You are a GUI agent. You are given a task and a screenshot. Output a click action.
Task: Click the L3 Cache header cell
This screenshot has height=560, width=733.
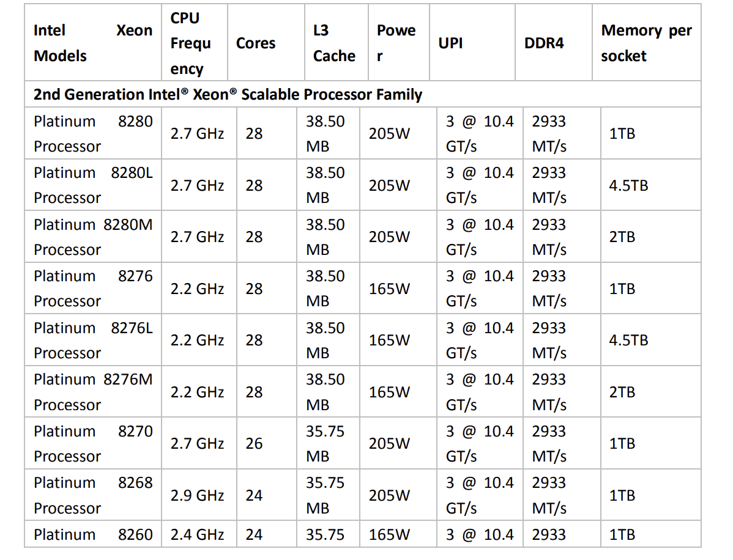(333, 43)
